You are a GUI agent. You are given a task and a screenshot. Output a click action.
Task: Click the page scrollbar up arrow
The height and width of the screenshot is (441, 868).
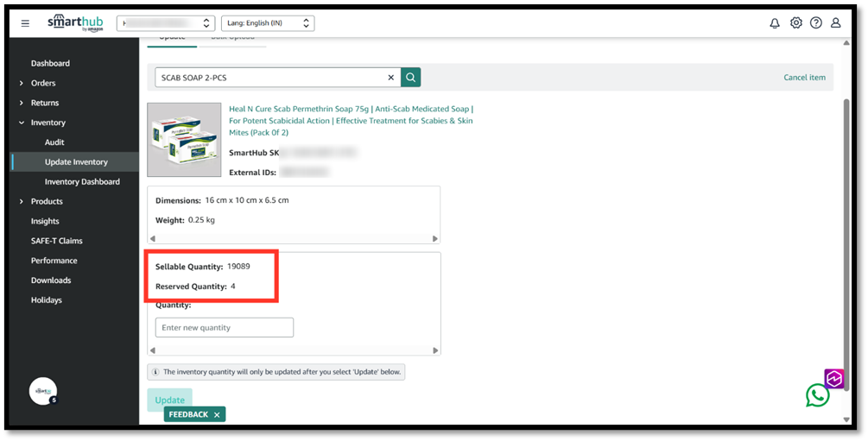pyautogui.click(x=846, y=43)
